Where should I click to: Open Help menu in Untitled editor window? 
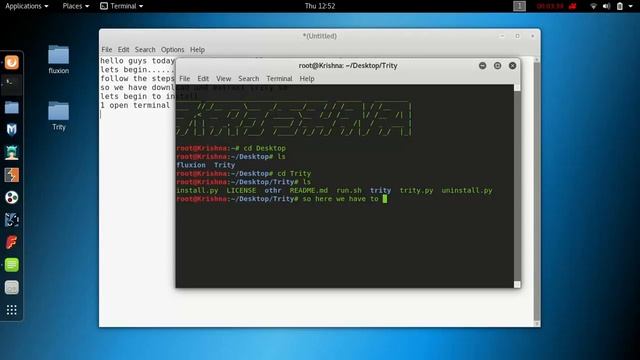point(197,49)
